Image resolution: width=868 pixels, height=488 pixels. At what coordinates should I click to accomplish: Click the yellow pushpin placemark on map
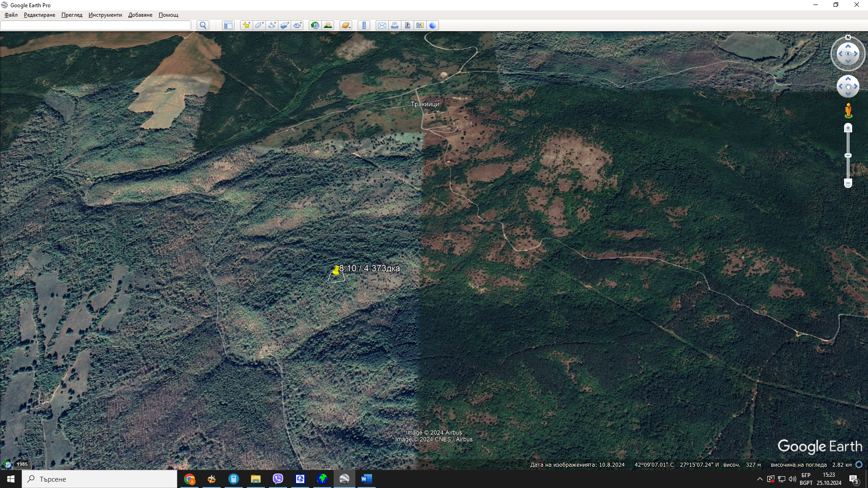336,270
